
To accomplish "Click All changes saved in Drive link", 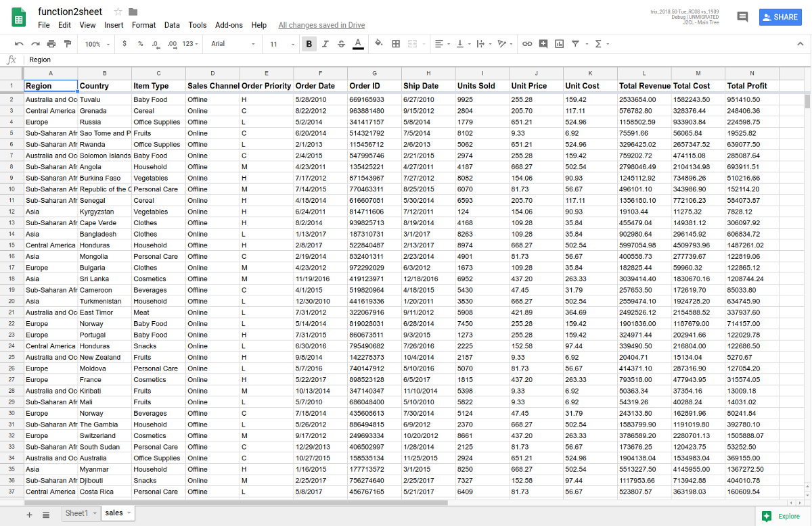I will click(x=321, y=25).
